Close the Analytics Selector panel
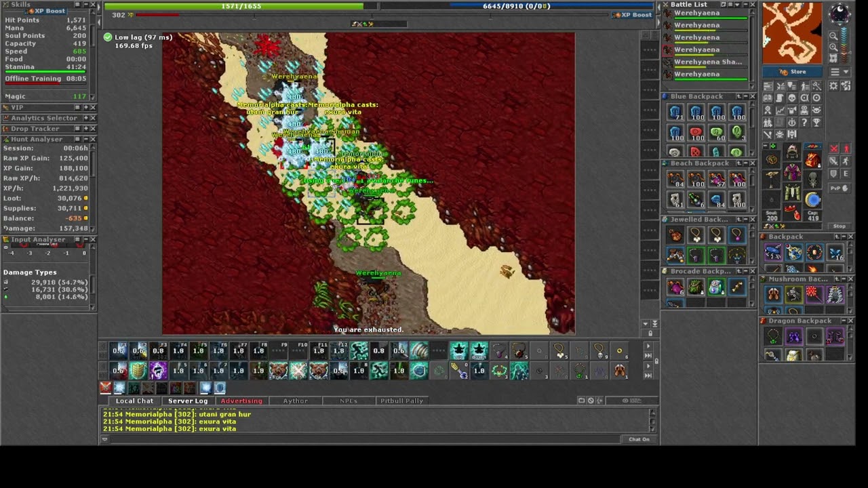Viewport: 868px width, 488px height. coord(93,118)
